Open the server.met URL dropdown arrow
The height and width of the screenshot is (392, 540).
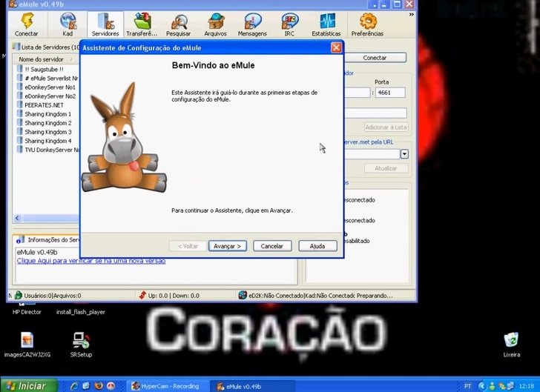404,154
